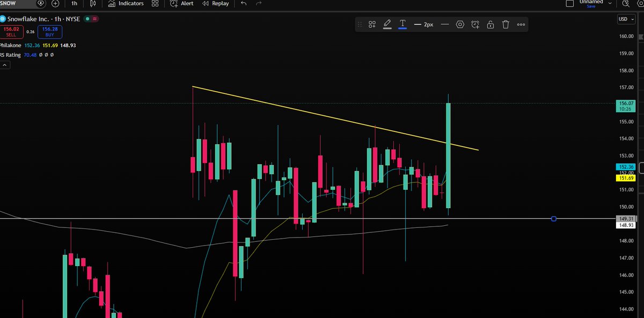Screen dimensions: 644x318
Task: Click the 156.07 current price label
Action: click(x=627, y=106)
